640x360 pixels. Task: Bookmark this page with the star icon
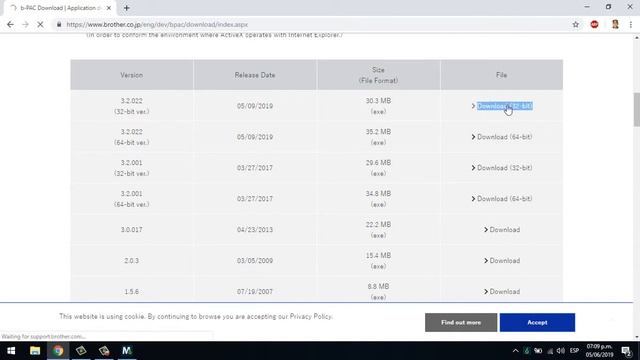coord(576,24)
